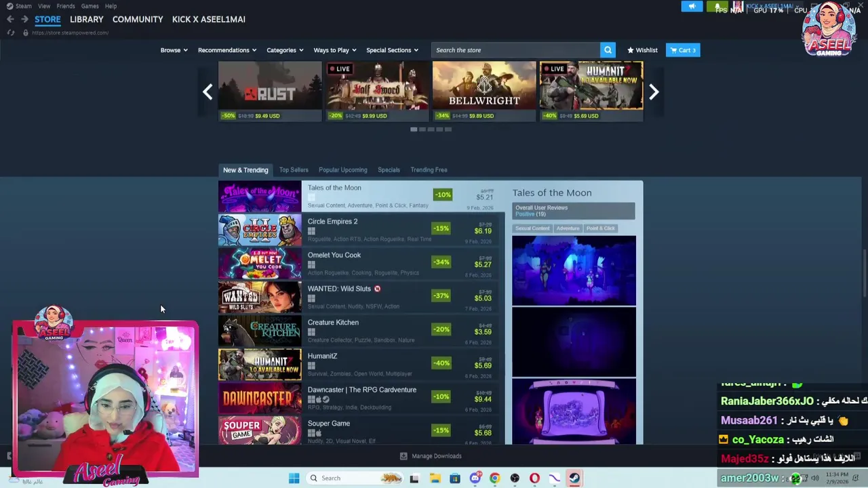The image size is (868, 488).
Task: Select Creature Kitchen list row
Action: coord(361,331)
